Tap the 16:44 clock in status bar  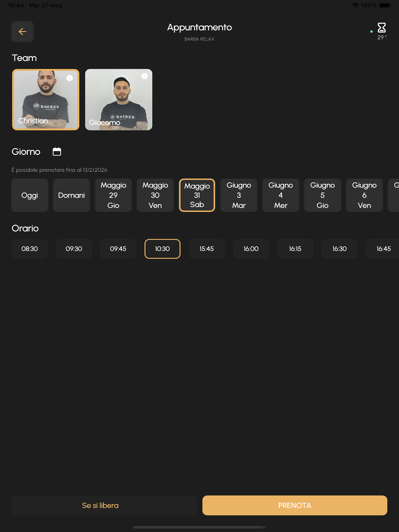point(16,5)
